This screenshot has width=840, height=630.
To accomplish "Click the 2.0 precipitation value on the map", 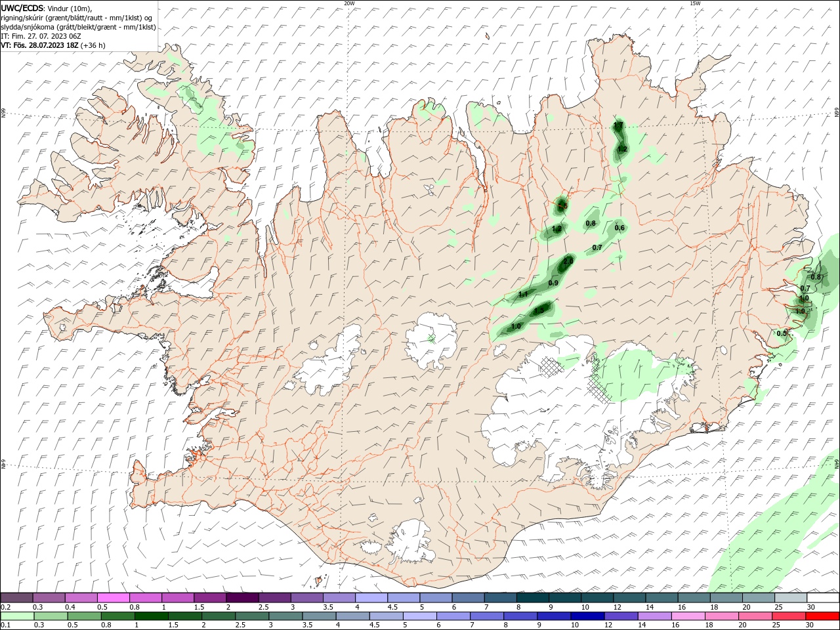I will [x=568, y=261].
